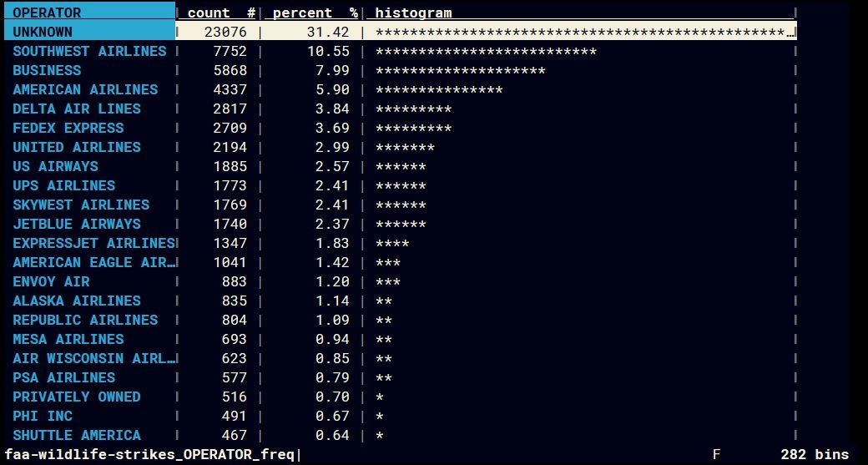Screen dimensions: 868x465
Task: Select the PHI INC row
Action: [x=401, y=416]
